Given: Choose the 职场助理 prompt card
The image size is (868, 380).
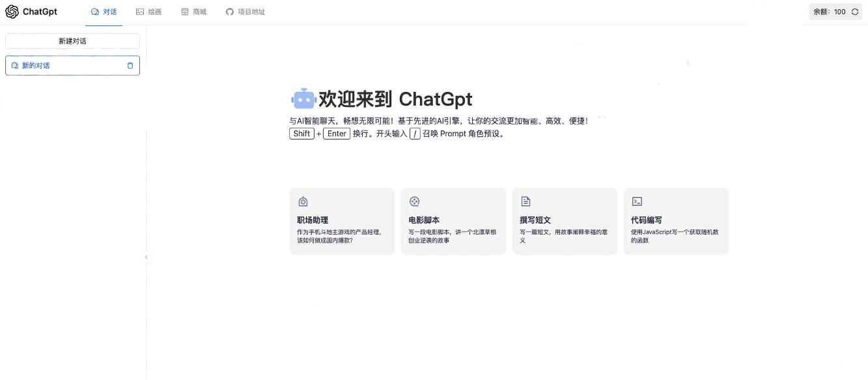Looking at the screenshot, I should coord(342,222).
